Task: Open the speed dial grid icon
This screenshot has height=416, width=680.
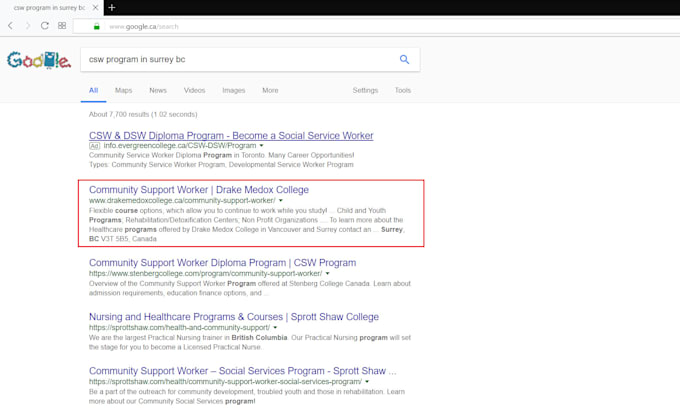Action: pyautogui.click(x=62, y=26)
